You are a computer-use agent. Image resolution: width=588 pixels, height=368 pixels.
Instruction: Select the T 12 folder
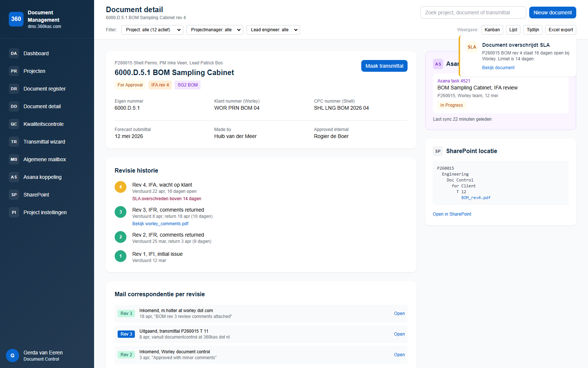pyautogui.click(x=461, y=192)
